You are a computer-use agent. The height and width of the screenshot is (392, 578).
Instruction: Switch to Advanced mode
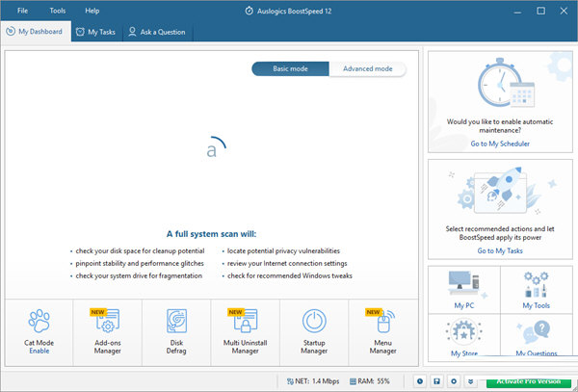point(367,69)
